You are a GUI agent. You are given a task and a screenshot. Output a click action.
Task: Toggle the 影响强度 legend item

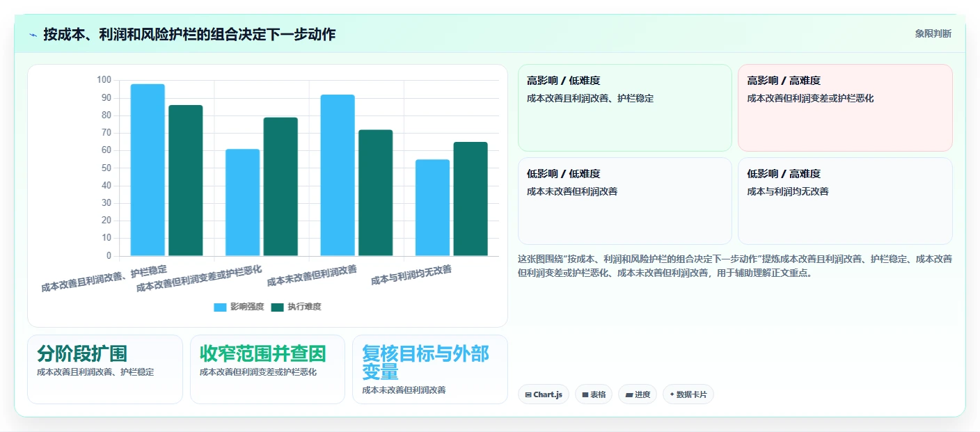(239, 307)
